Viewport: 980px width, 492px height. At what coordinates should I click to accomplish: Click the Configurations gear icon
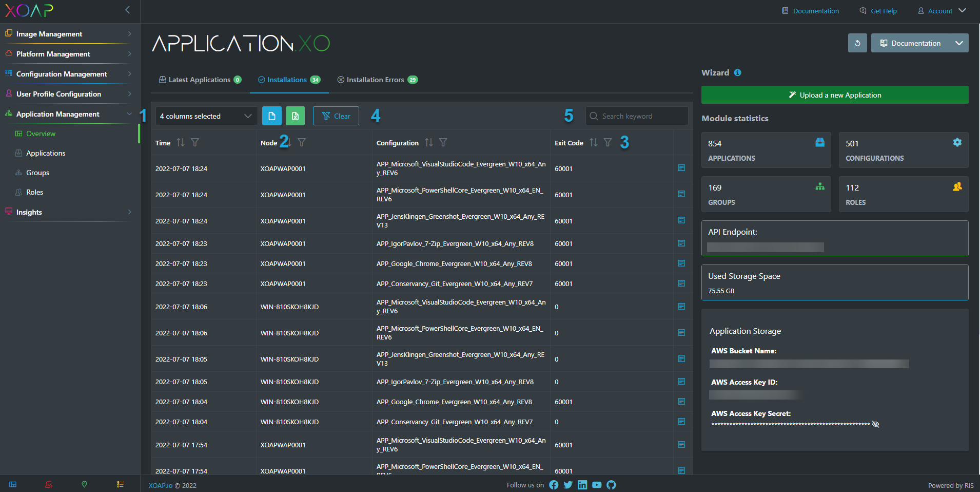tap(957, 142)
